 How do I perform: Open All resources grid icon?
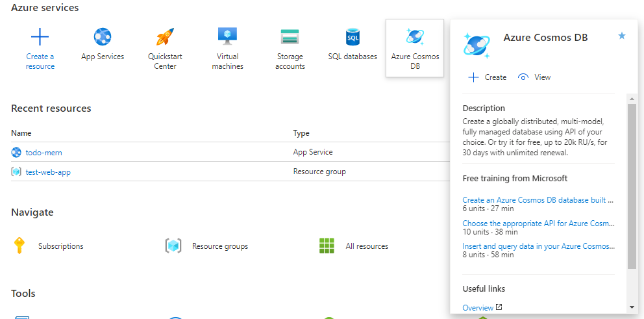pos(327,246)
